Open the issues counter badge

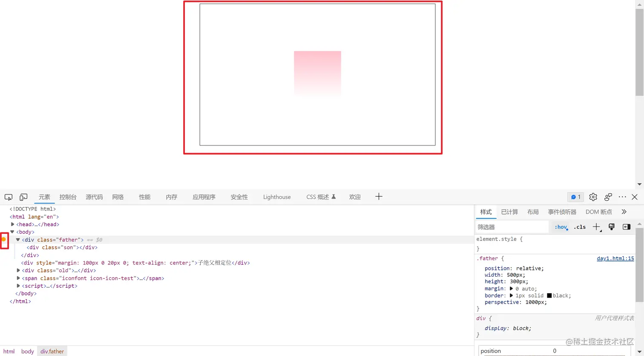click(x=576, y=197)
